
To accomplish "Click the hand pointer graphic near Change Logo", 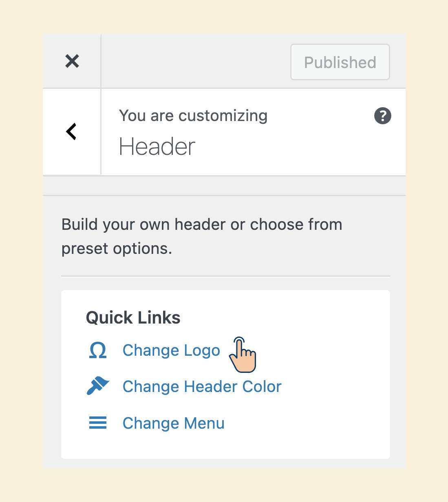I will click(243, 355).
